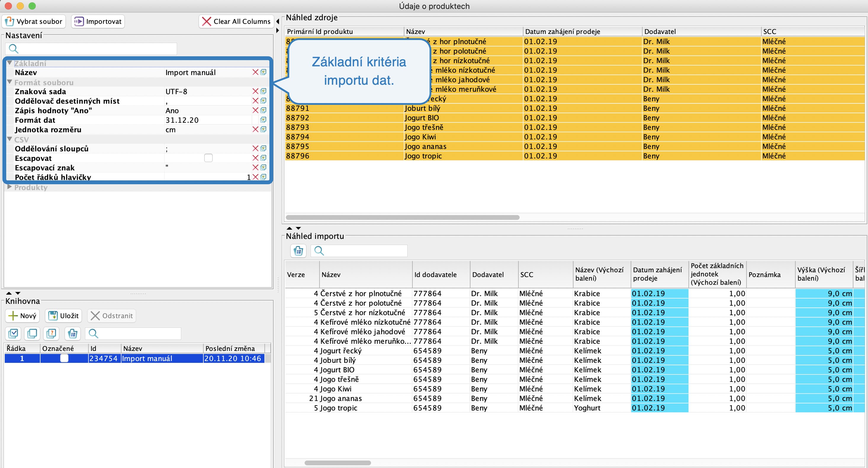
Task: Click copy icon in Oddělování sloupců row
Action: [x=263, y=148]
